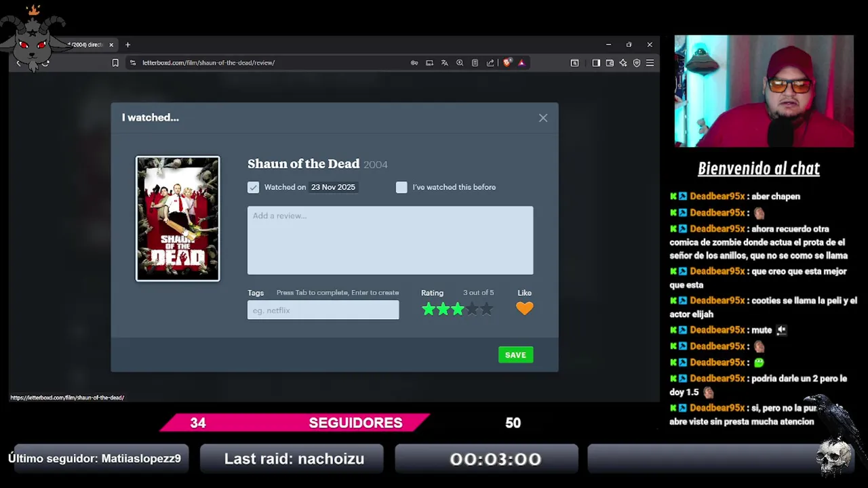
Task: Click the 'Like' label above the heart
Action: click(x=524, y=293)
